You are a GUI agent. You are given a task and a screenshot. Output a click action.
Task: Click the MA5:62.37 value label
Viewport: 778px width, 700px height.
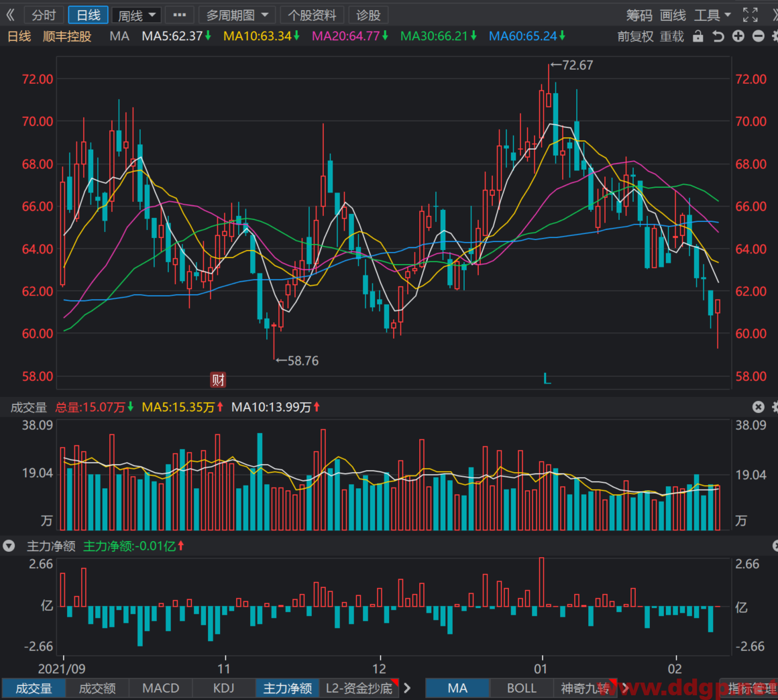coord(176,36)
